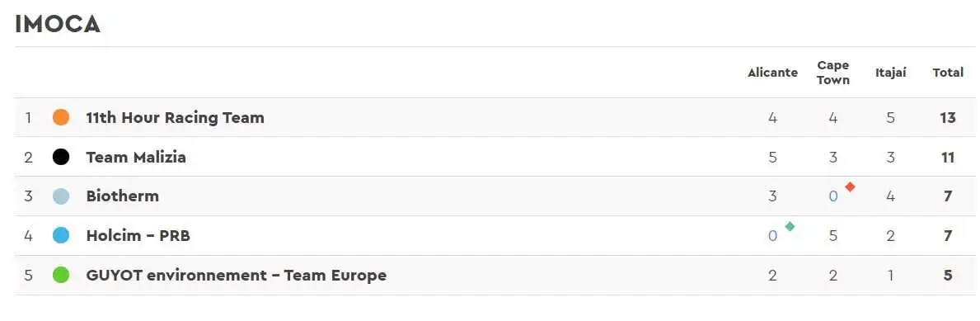Click the IMOCA class heading
This screenshot has height=321, width=980.
pyautogui.click(x=58, y=24)
